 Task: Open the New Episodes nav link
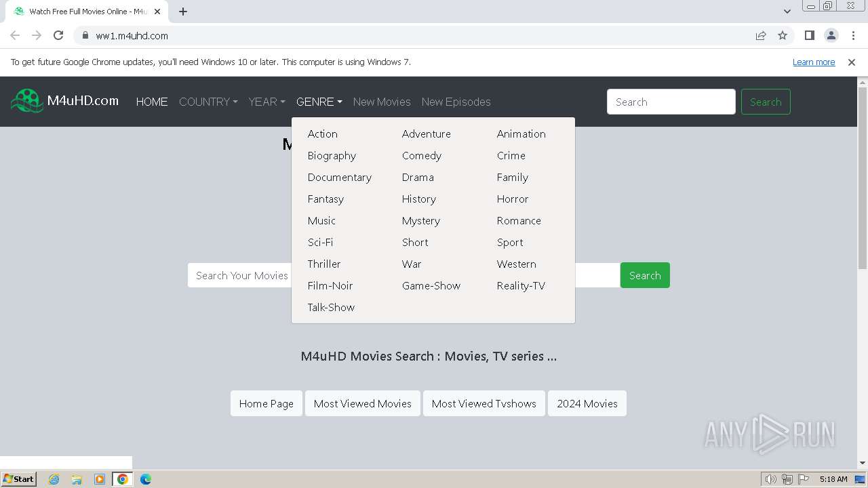tap(456, 102)
